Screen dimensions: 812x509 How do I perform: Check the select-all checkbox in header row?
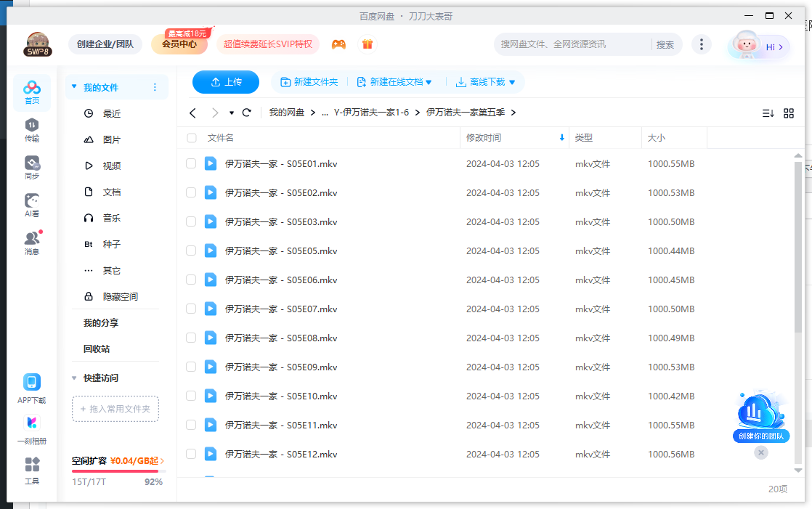coord(190,137)
